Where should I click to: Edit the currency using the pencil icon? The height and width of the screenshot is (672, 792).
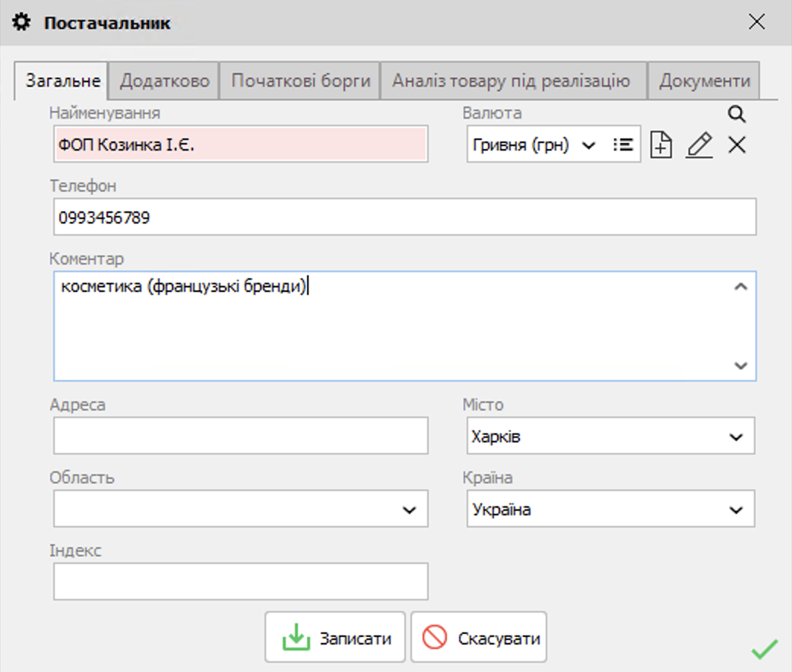pyautogui.click(x=699, y=144)
